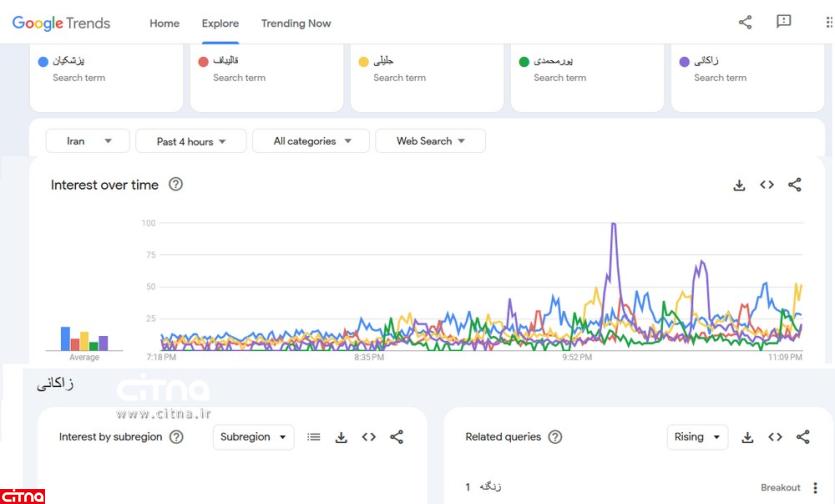Click the blue bar in Average chart
Viewport: 835px width, 504px height.
(x=65, y=338)
